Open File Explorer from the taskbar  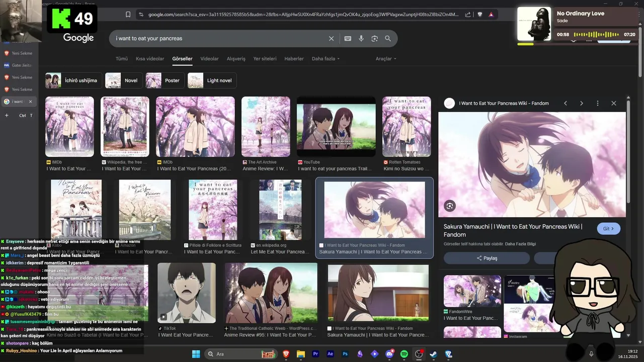301,354
